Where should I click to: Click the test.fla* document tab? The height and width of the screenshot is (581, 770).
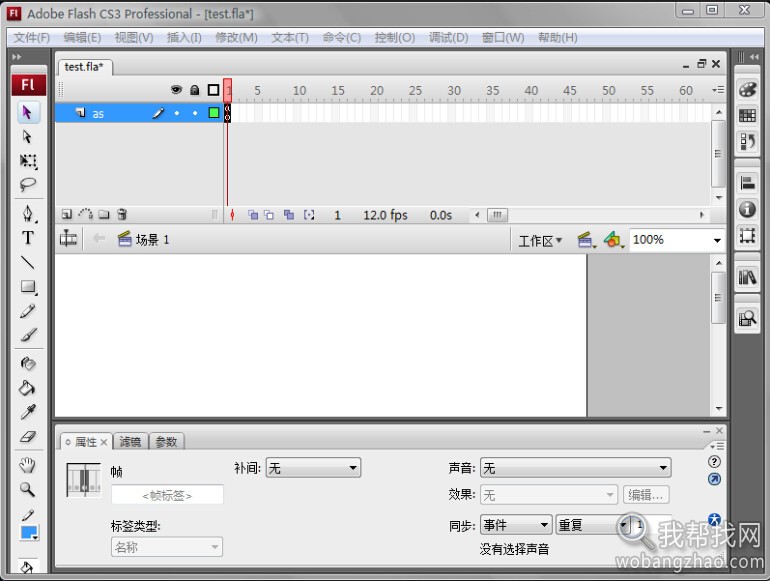click(84, 67)
